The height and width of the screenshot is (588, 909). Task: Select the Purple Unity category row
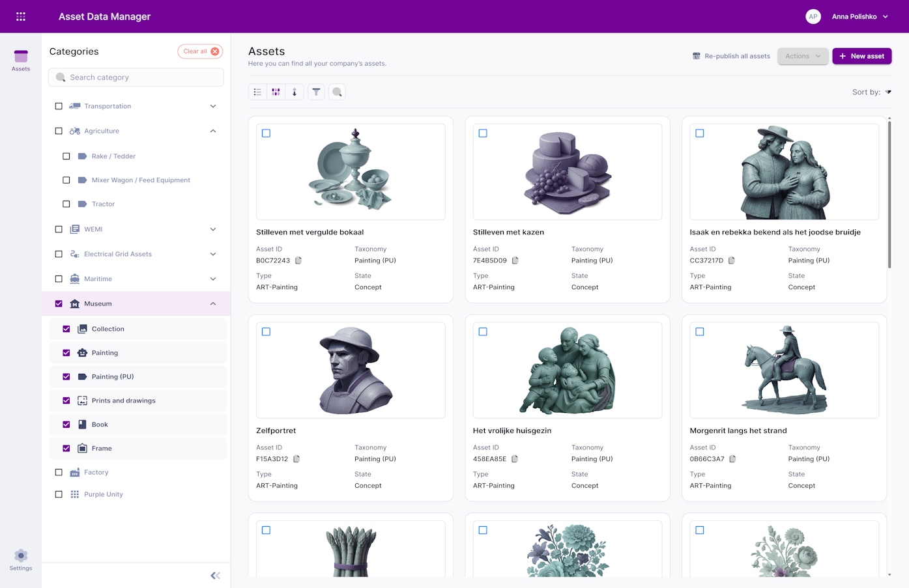click(136, 494)
